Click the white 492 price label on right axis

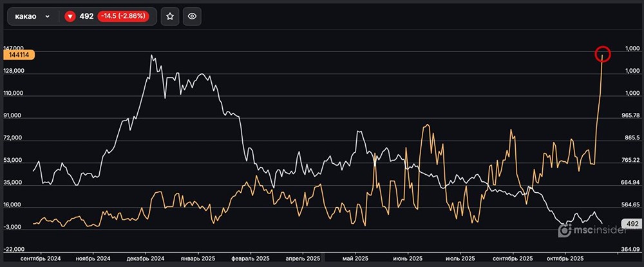(x=632, y=224)
